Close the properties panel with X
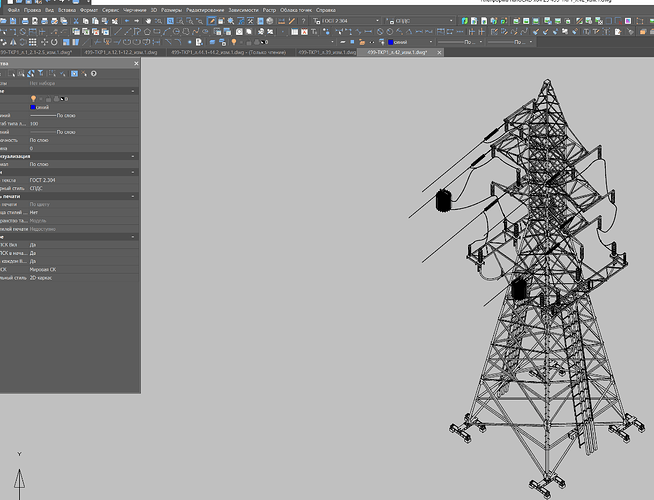The image size is (654, 500). pos(136,63)
